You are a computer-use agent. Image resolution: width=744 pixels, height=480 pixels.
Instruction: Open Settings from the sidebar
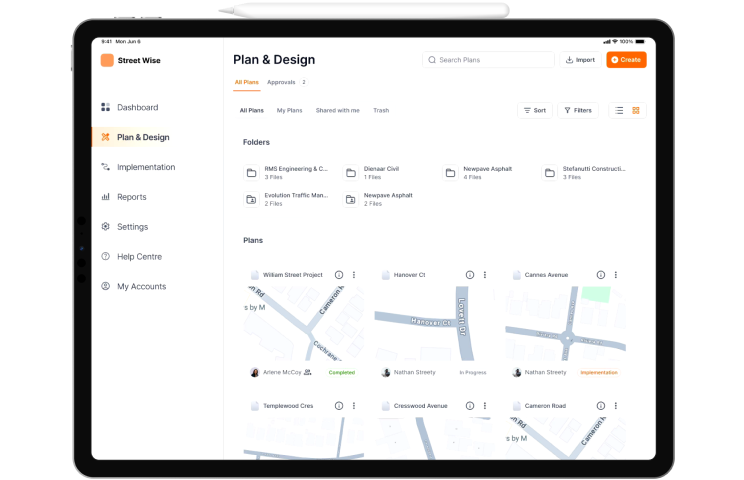click(132, 227)
